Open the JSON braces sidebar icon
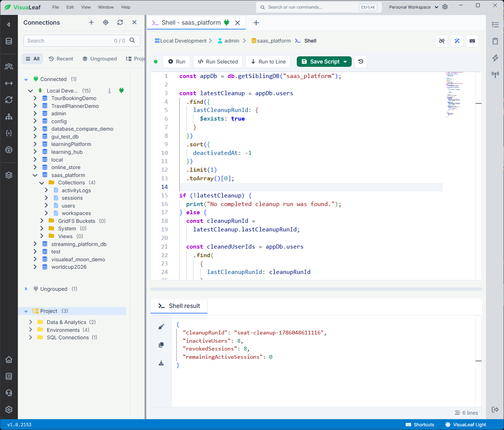Screen dimensions: 504x430 click(x=9, y=133)
